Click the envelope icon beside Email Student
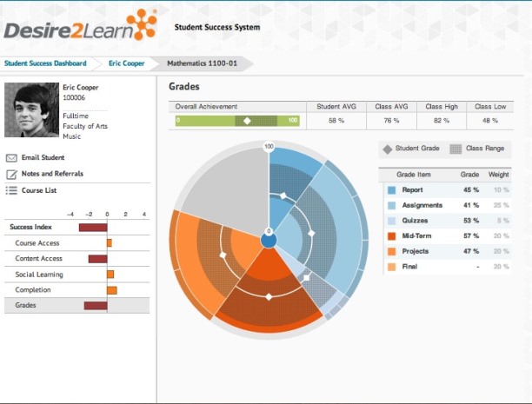This screenshot has width=532, height=404. click(x=11, y=158)
